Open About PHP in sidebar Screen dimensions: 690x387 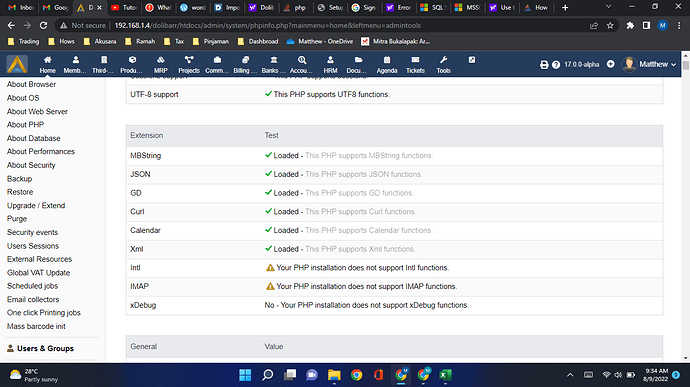tap(26, 125)
